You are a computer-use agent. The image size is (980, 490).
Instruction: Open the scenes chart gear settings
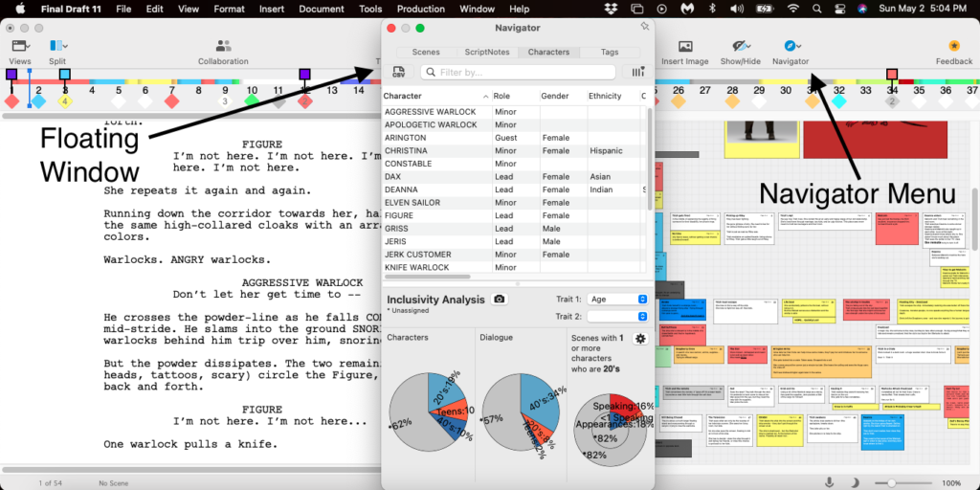[640, 338]
